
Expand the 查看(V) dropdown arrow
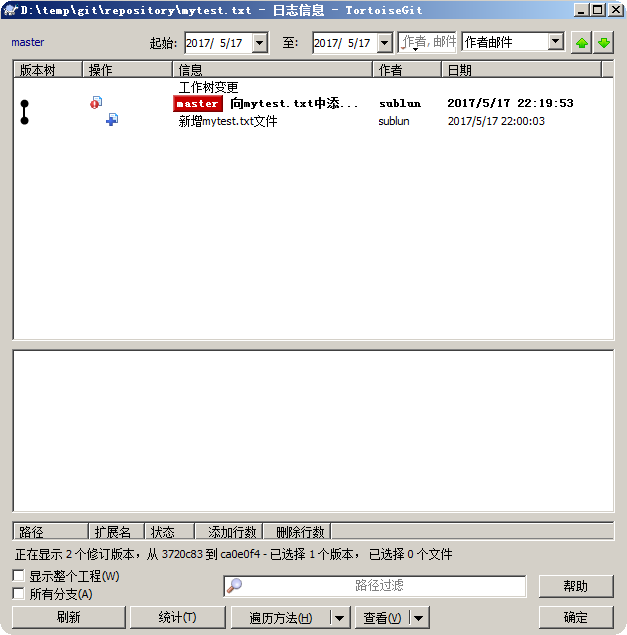418,618
